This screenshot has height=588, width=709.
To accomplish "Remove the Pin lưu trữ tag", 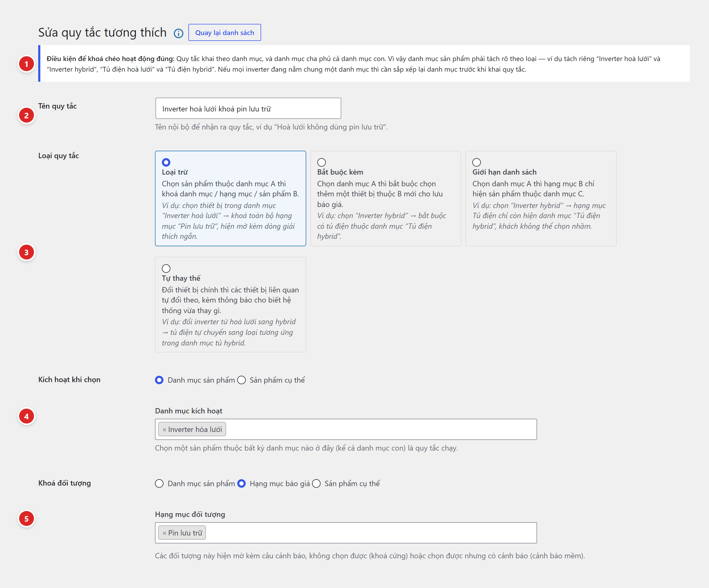I will coord(165,533).
